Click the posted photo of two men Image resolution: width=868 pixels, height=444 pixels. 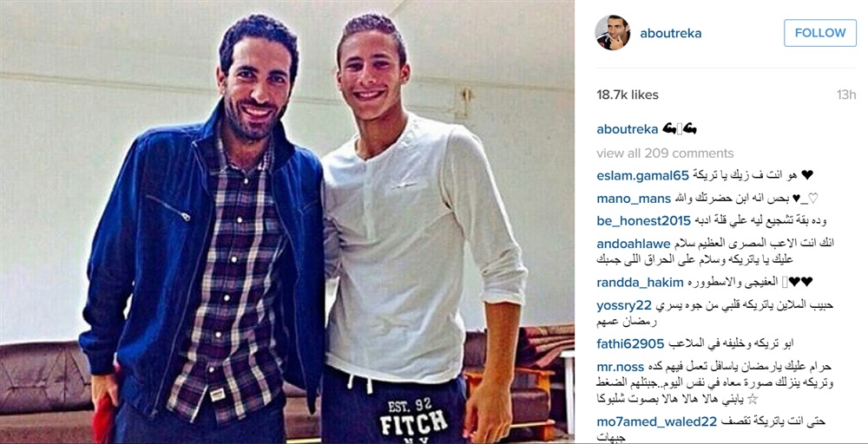pyautogui.click(x=286, y=222)
